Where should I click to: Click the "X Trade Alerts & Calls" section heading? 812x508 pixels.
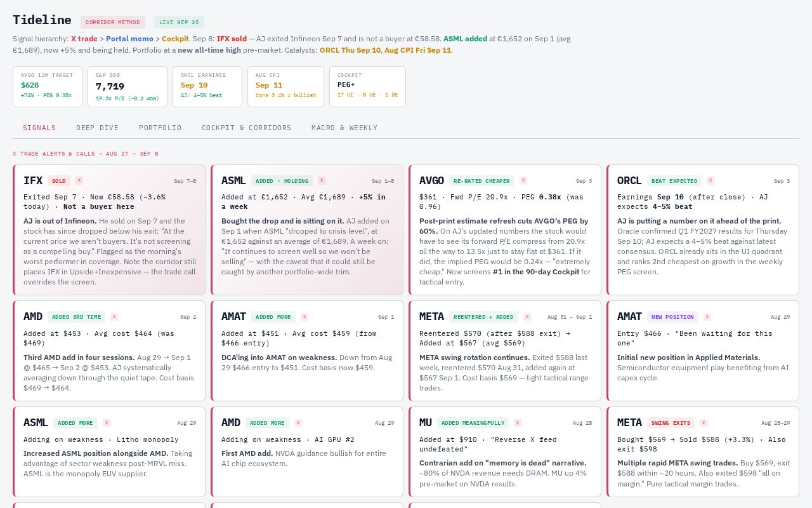(86, 154)
